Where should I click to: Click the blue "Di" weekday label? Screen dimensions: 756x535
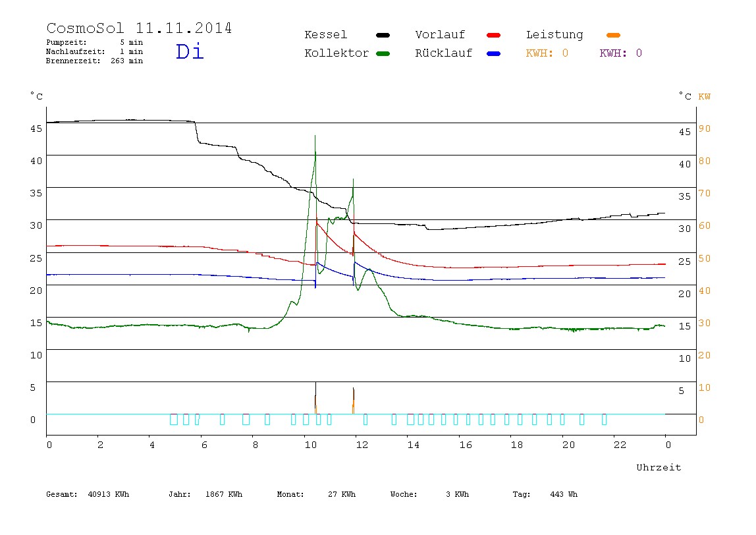tap(190, 51)
